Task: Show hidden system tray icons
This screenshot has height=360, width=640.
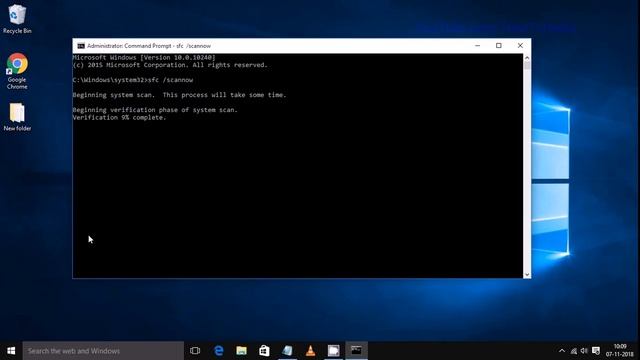Action: 562,351
